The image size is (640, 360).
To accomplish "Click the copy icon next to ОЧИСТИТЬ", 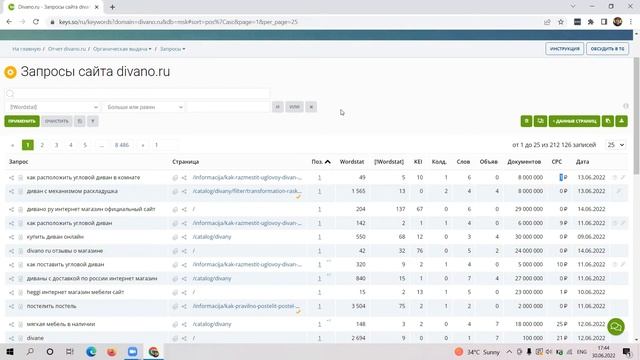I will [80, 121].
